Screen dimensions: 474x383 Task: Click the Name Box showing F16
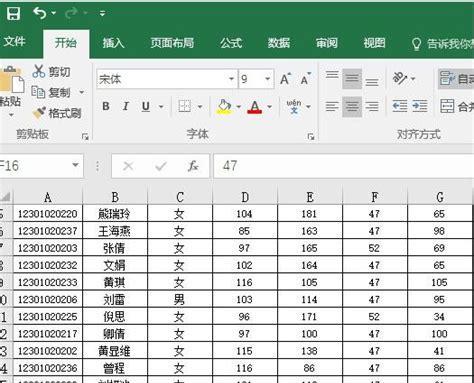pyautogui.click(x=34, y=166)
